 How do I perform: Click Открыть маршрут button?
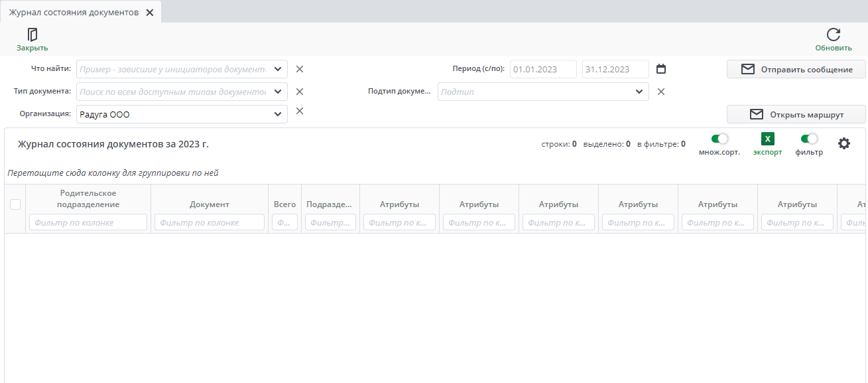796,114
